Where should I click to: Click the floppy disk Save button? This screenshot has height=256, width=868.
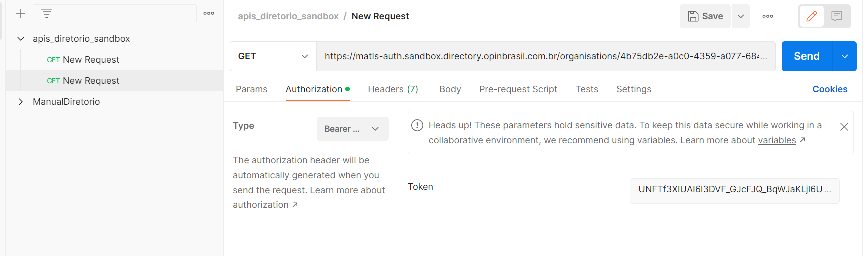(705, 16)
